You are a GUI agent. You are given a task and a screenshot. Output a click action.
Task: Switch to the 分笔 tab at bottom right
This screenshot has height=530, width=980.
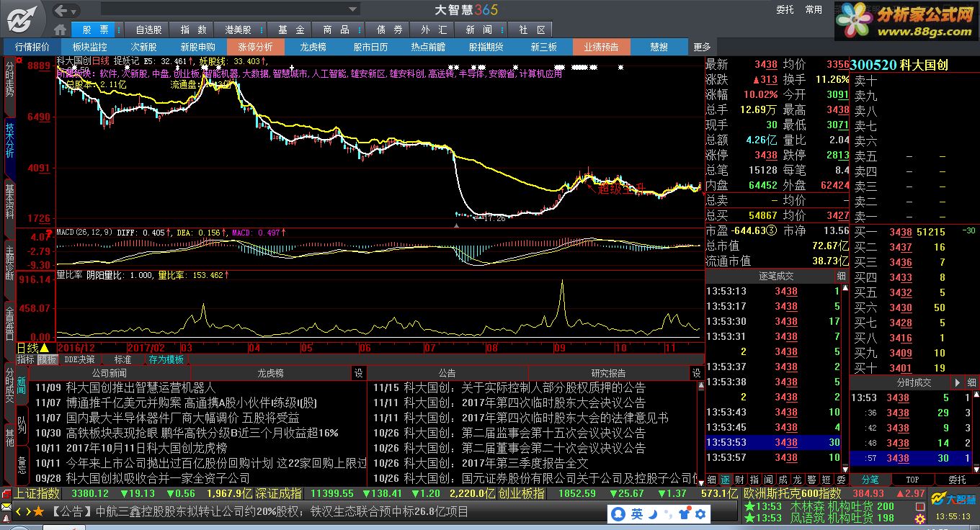[x=870, y=480]
